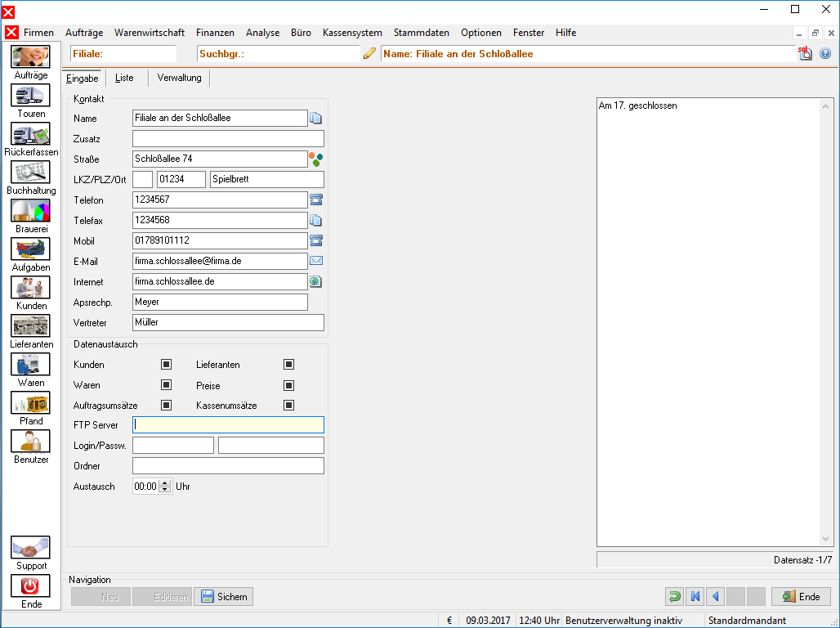Click the notes area scrollbar down arrow
This screenshot has width=840, height=628.
[x=825, y=539]
